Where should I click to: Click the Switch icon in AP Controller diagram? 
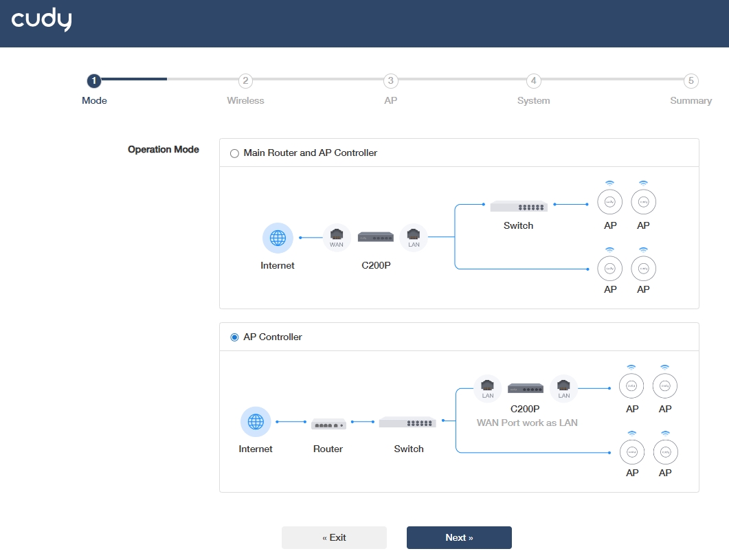(x=407, y=422)
